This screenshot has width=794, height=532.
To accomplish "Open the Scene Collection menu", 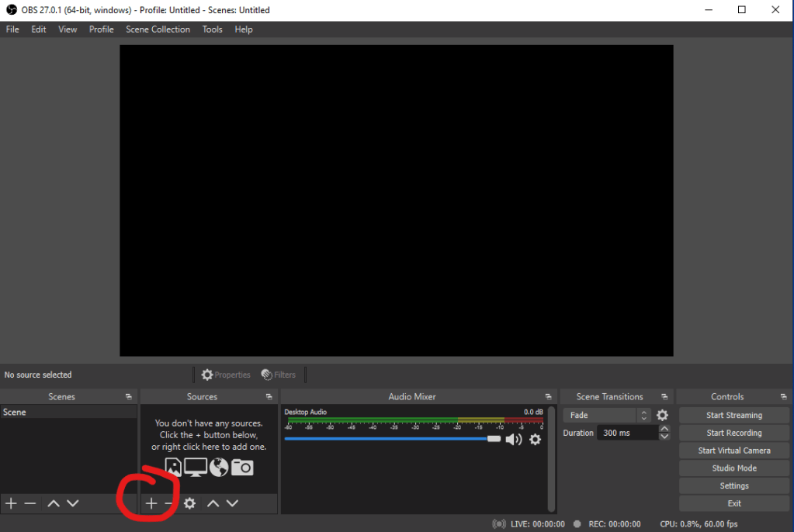I will click(x=158, y=29).
